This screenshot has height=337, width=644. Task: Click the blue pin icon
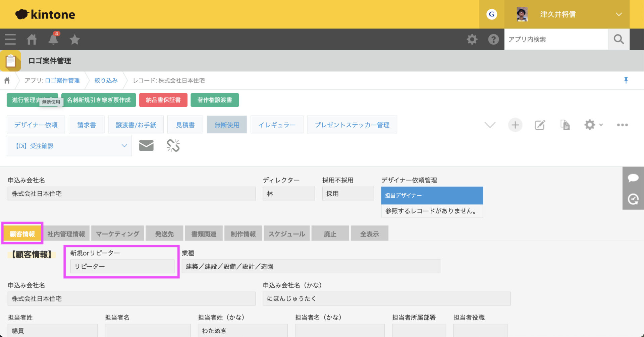(626, 80)
